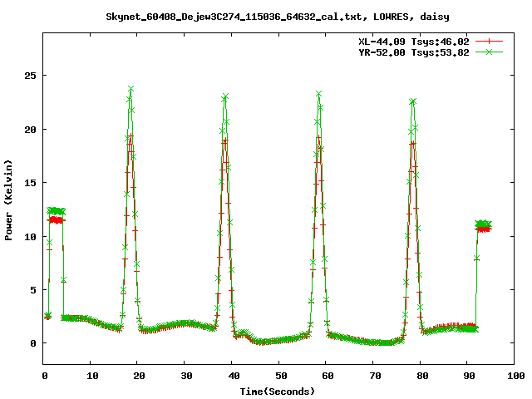This screenshot has height=399, width=532.
Task: Click x-axis tick label 40
Action: pyautogui.click(x=234, y=376)
